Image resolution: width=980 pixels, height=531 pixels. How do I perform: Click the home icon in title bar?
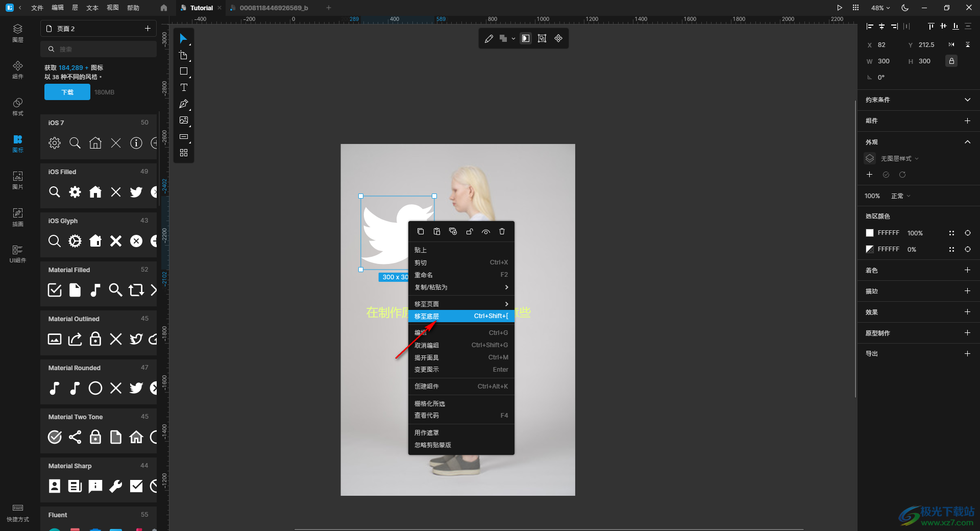[x=163, y=8]
